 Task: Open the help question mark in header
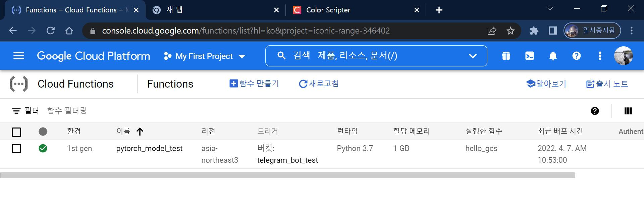pyautogui.click(x=577, y=56)
